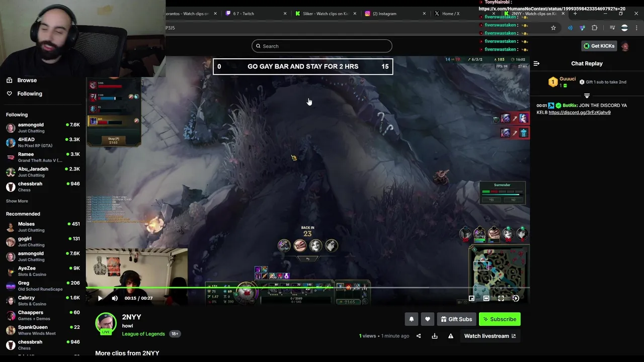Viewport: 644px width, 362px height.
Task: Open Abu_Jaradeh channel in sidebar
Action: pos(42,172)
